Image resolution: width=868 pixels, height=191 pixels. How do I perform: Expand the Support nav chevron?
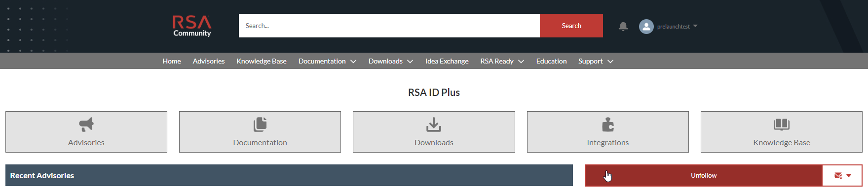point(610,62)
